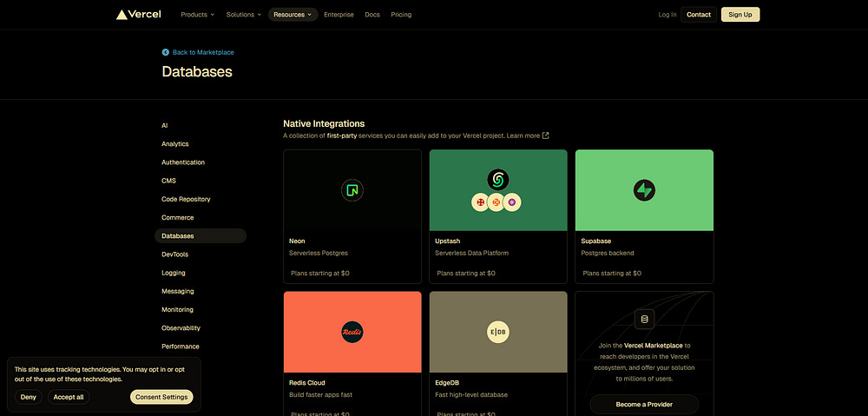
Task: Select the Messaging category
Action: coord(178,291)
